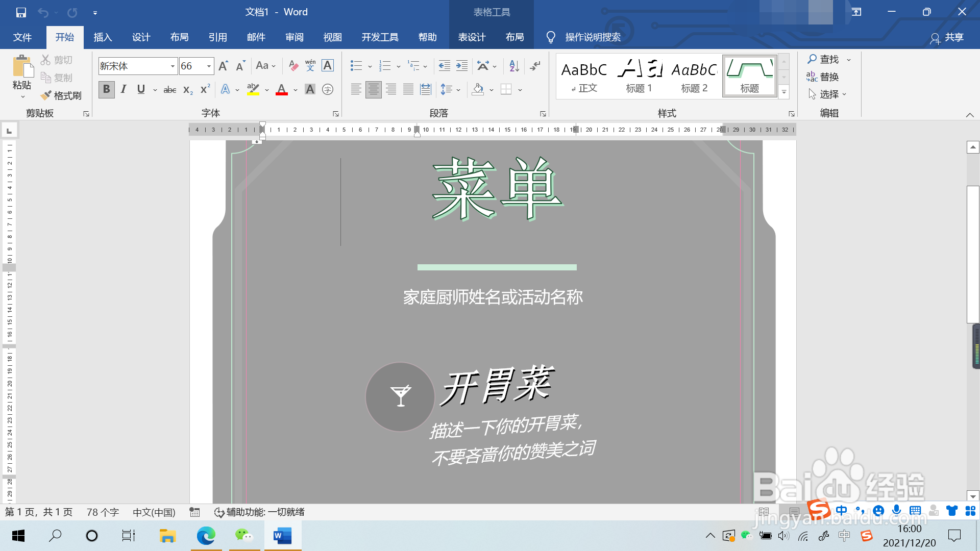Click 选择 in the Editing group
The height and width of the screenshot is (551, 980).
(829, 94)
